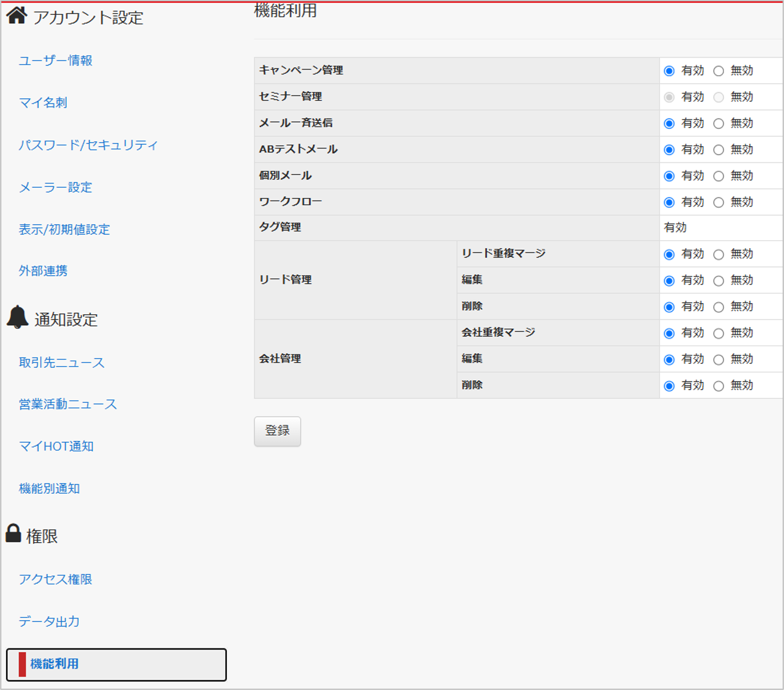Image resolution: width=784 pixels, height=690 pixels.
Task: Click the lock icon beside 権限
Action: click(x=13, y=533)
